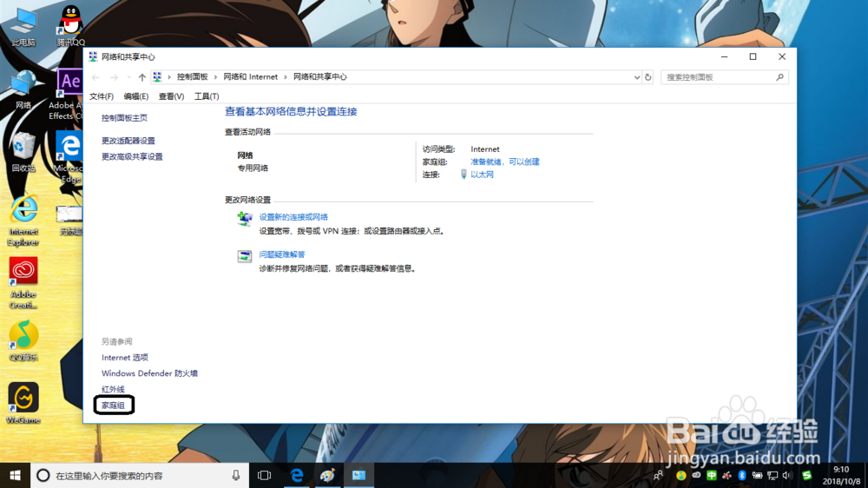Click search magnifier in control panel search
The width and height of the screenshot is (868, 488).
pos(780,77)
